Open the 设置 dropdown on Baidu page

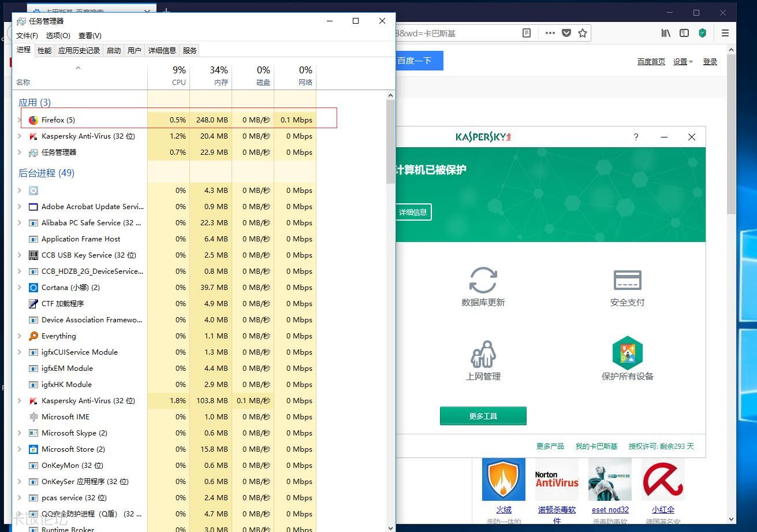683,62
